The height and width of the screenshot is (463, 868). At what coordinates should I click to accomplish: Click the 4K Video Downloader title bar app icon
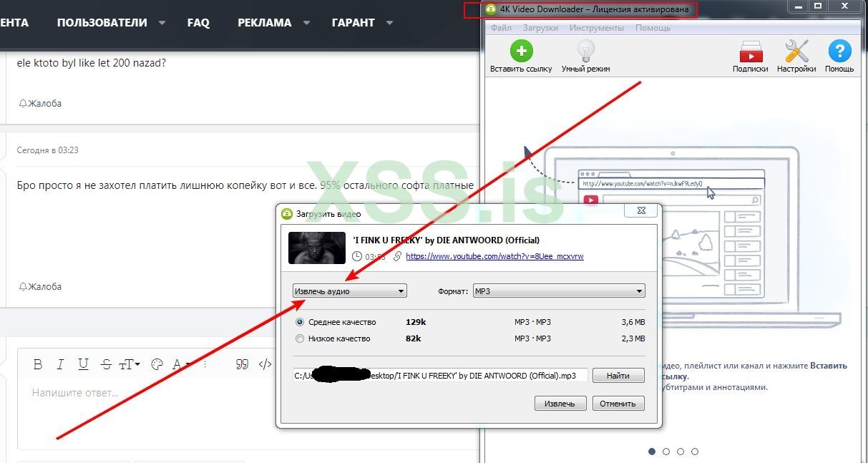tap(491, 9)
